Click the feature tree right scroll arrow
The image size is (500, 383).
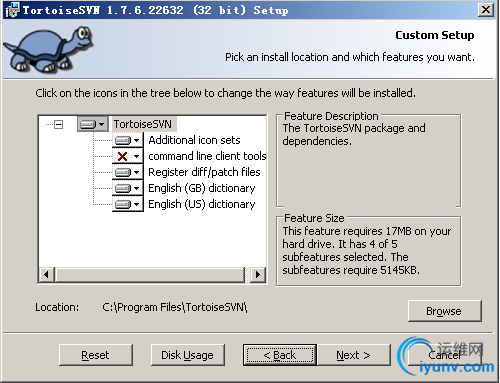click(x=258, y=275)
